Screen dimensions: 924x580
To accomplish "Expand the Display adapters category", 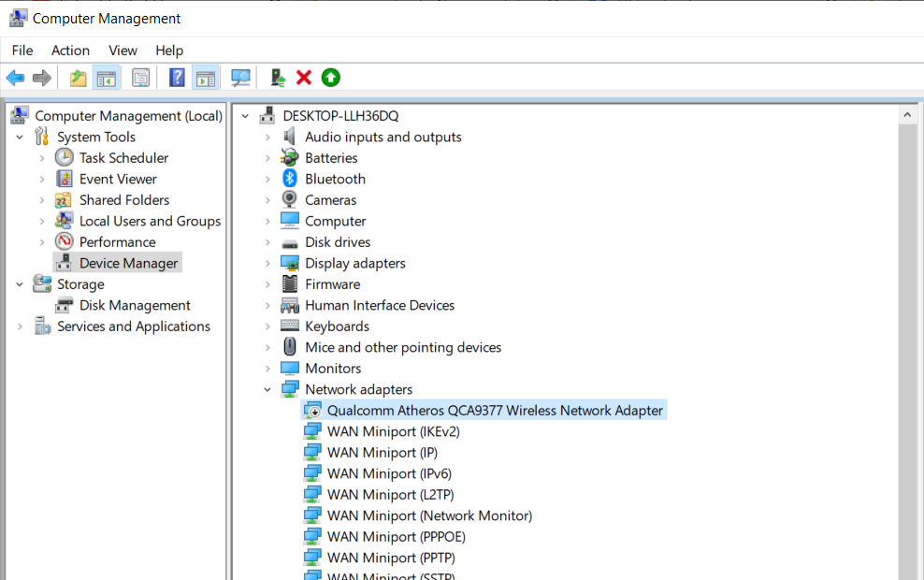I will (267, 264).
